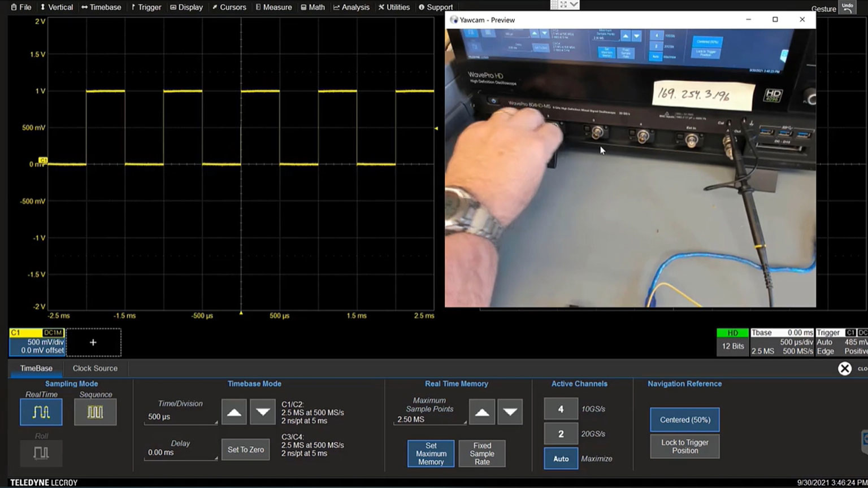The width and height of the screenshot is (868, 488).
Task: Decrease Time/Division with down arrow
Action: [263, 412]
